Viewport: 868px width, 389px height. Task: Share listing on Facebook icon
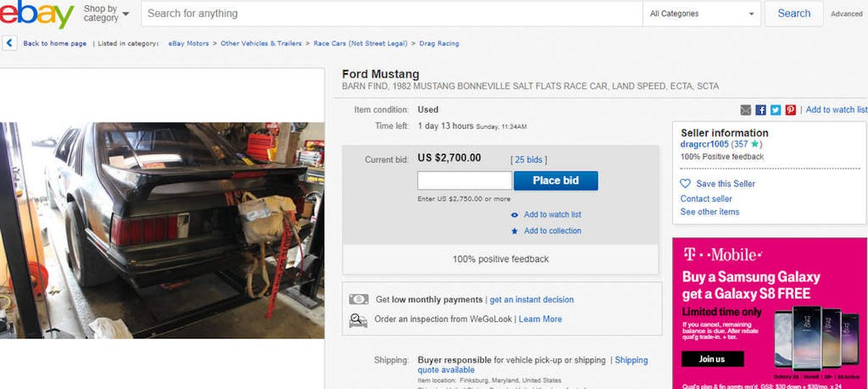[x=761, y=110]
